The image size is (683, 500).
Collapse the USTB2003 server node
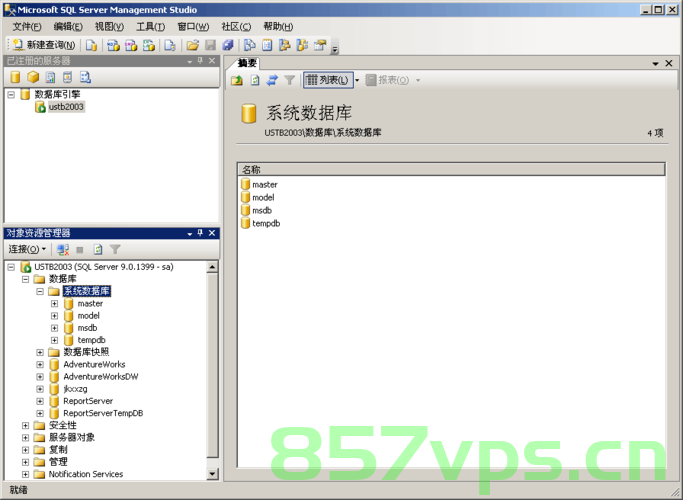11,267
